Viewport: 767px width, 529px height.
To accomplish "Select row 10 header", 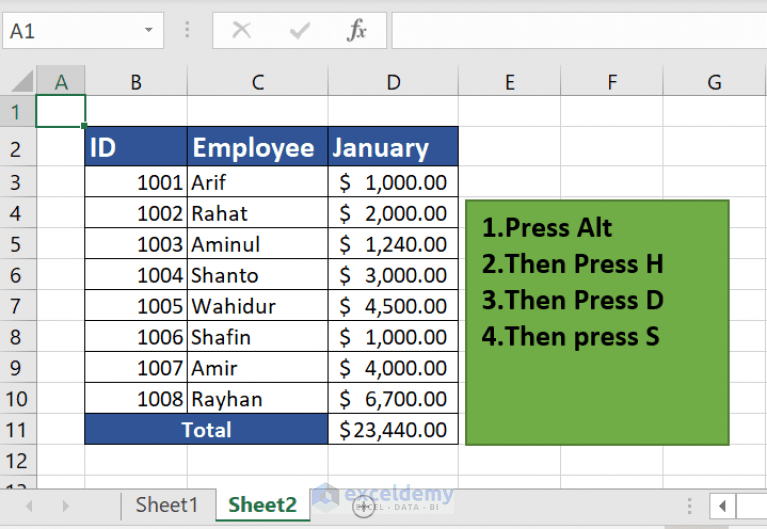I will pos(18,398).
